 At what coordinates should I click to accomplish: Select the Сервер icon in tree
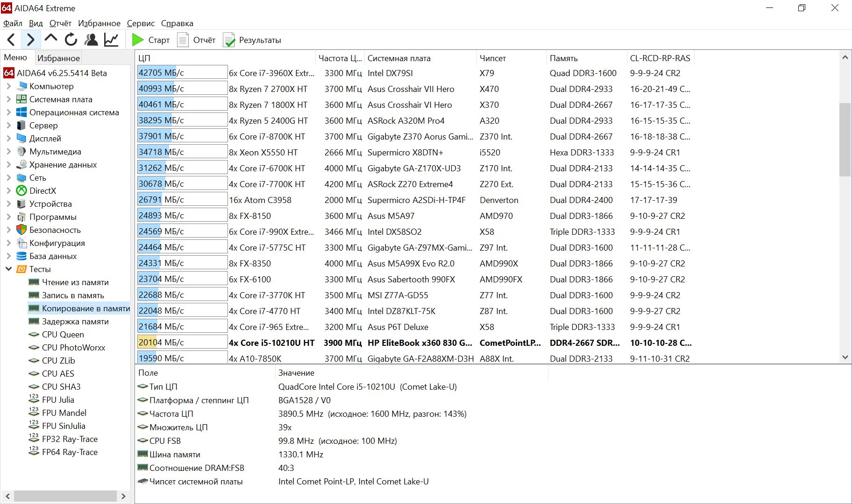pos(21,126)
